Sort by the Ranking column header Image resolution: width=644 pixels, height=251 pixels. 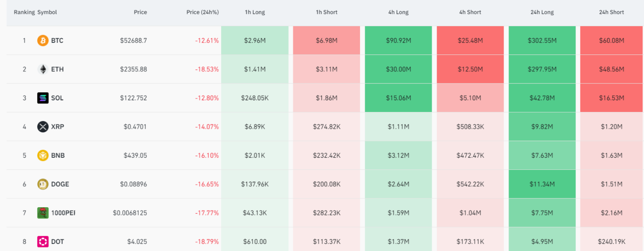24,12
